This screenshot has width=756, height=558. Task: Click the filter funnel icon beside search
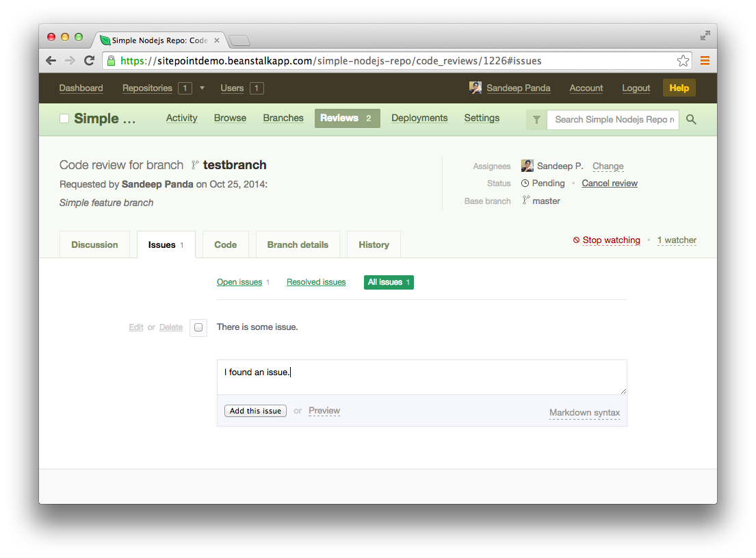tap(536, 120)
